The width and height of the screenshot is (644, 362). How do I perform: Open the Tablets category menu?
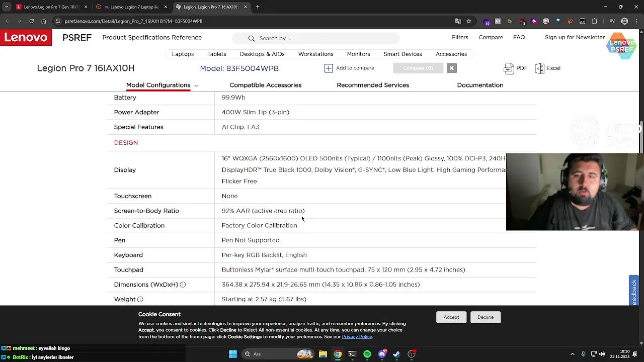point(217,54)
